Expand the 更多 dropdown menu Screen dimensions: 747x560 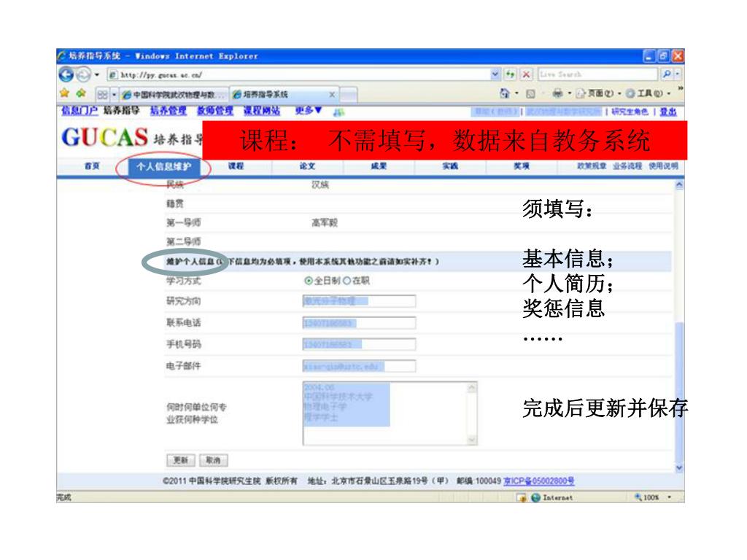tap(309, 111)
